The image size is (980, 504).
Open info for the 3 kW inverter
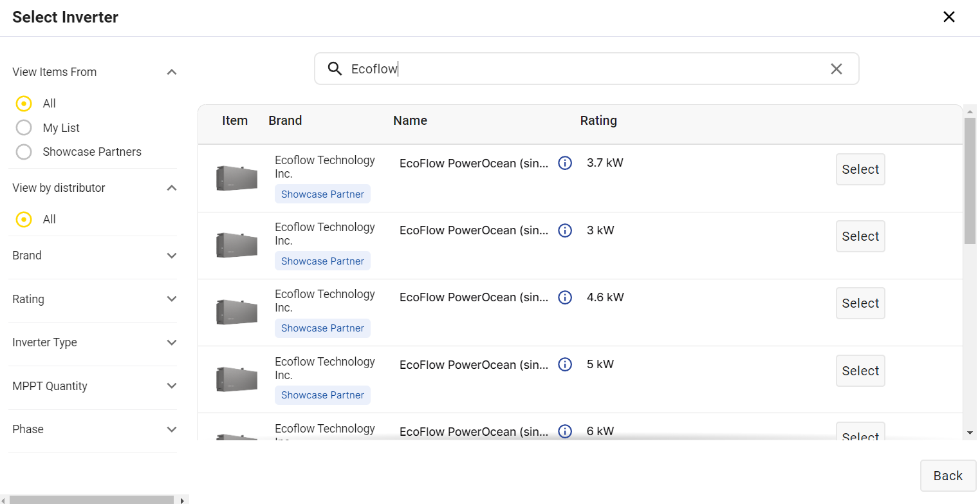[x=565, y=230]
